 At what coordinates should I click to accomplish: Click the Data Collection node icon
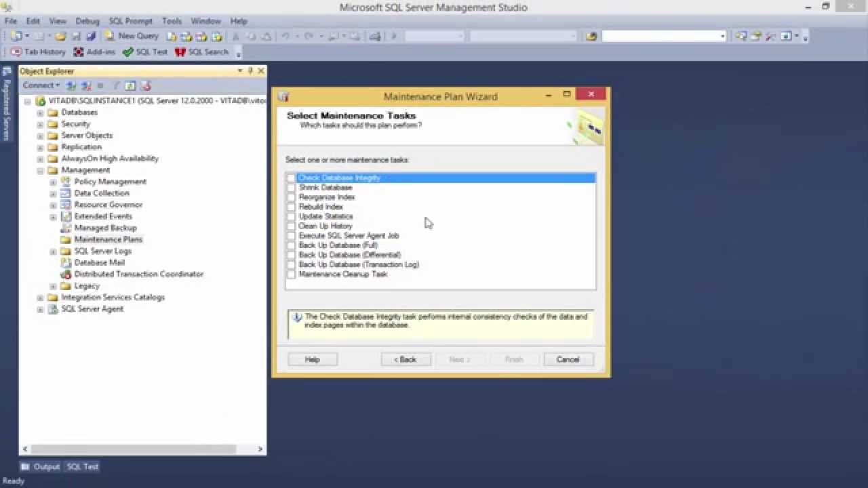(66, 193)
